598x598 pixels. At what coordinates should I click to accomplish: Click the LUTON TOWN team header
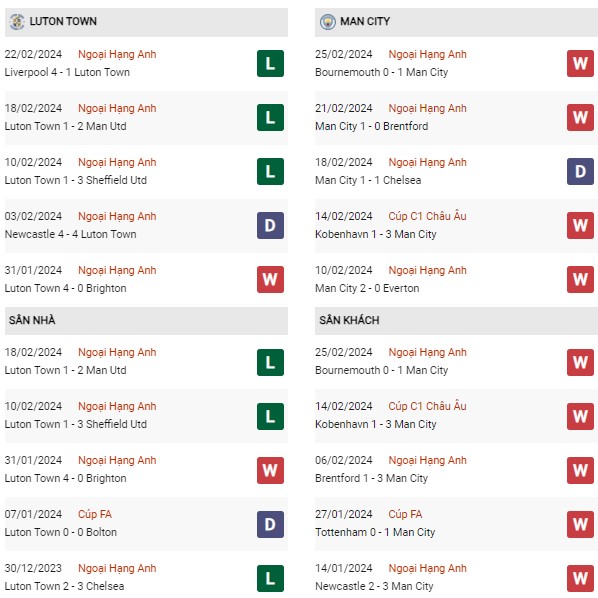point(146,22)
